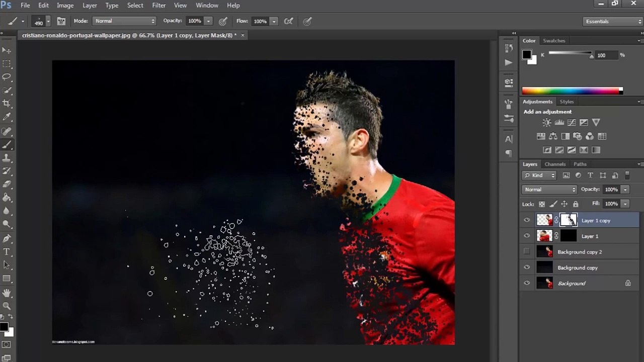Select the Lasso tool
The height and width of the screenshot is (362, 644).
(x=7, y=77)
